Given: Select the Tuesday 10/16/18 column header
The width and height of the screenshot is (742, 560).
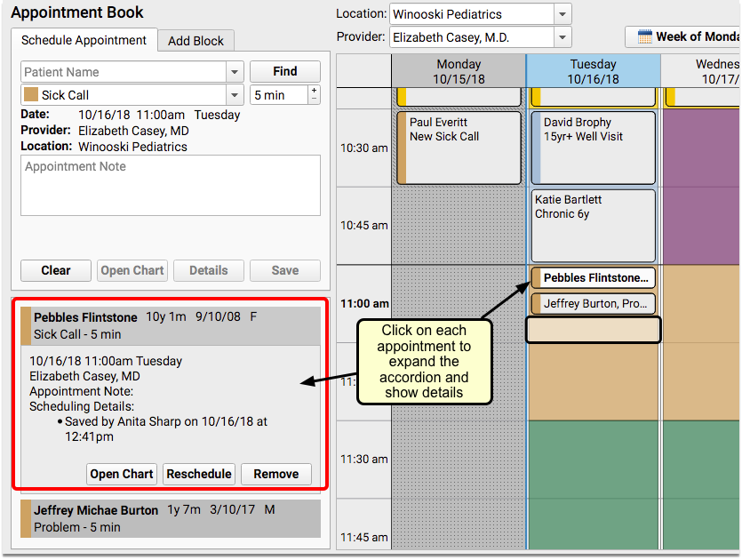Looking at the screenshot, I should tap(593, 71).
